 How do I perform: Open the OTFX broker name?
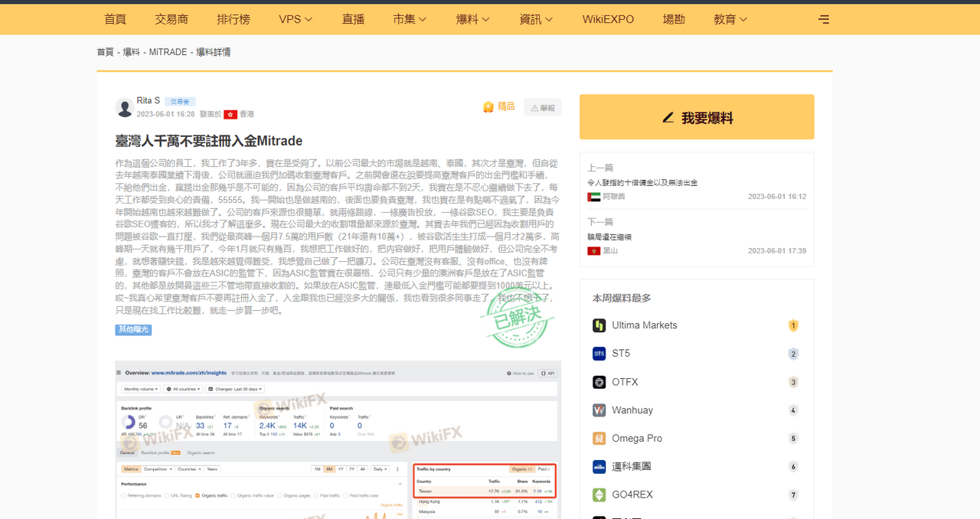[625, 382]
